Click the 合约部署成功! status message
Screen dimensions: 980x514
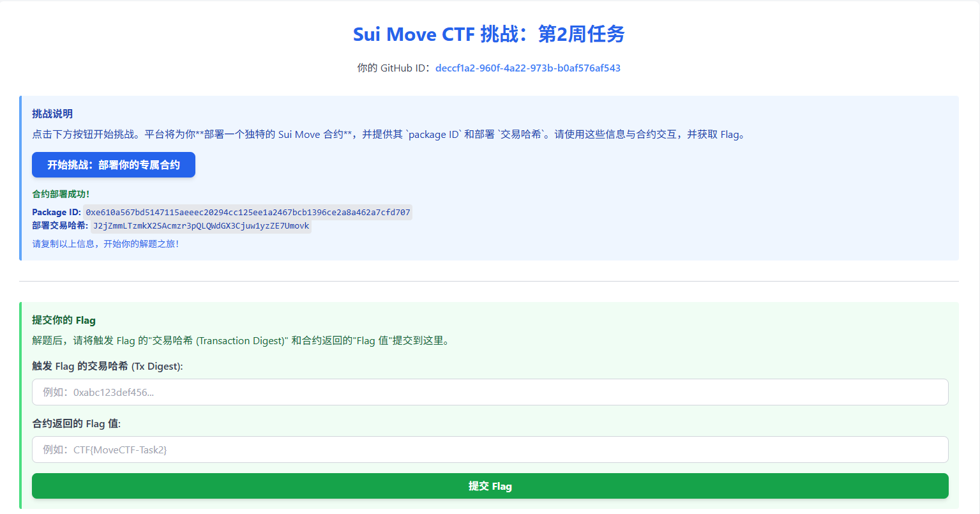tap(61, 194)
